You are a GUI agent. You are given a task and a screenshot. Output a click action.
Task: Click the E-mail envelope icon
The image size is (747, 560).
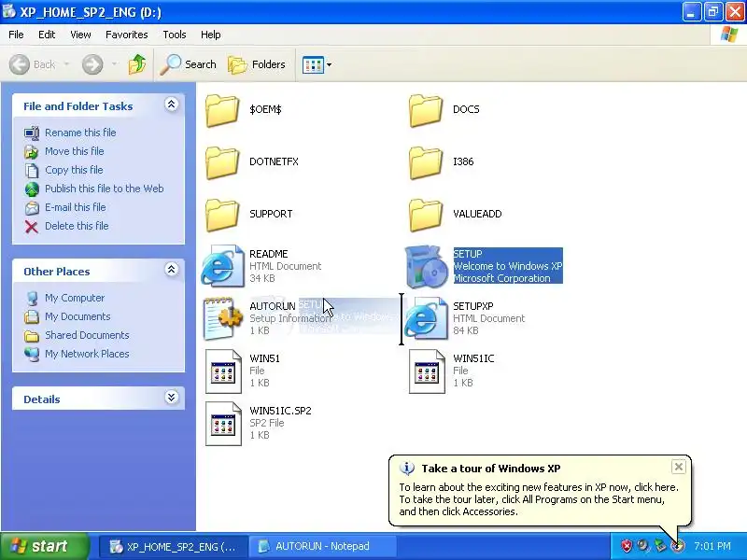(x=32, y=207)
